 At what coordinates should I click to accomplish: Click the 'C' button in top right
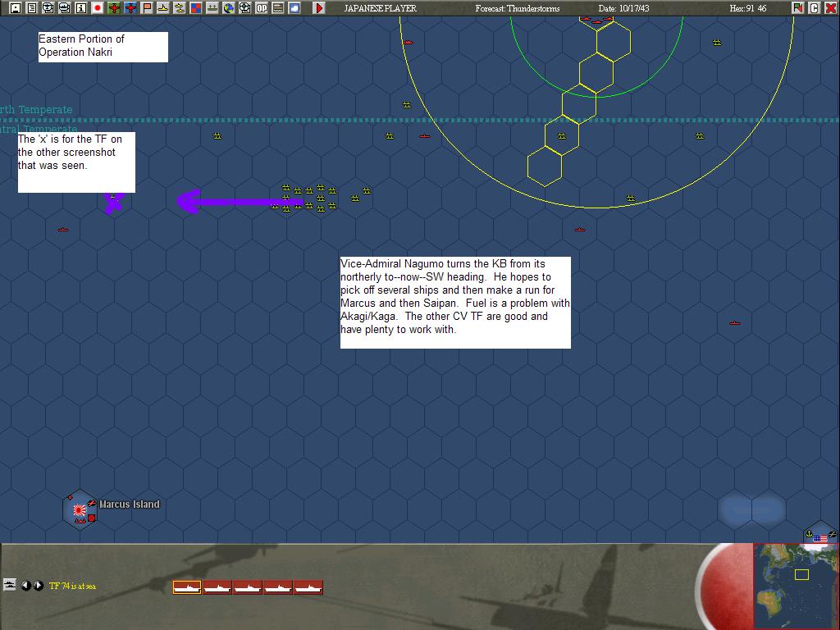click(x=814, y=8)
